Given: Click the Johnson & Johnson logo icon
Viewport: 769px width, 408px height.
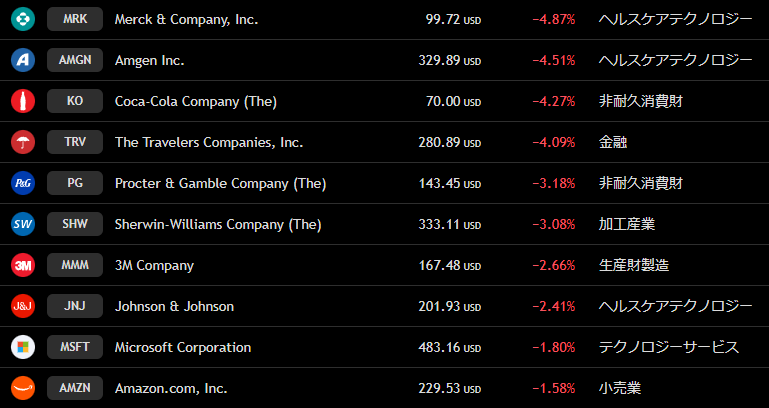Looking at the screenshot, I should 23,306.
